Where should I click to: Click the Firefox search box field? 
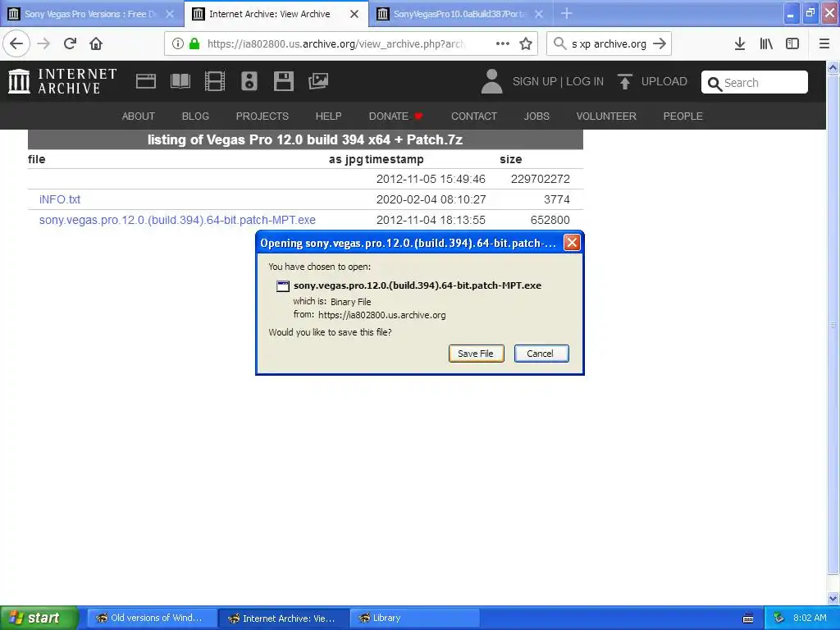[609, 44]
